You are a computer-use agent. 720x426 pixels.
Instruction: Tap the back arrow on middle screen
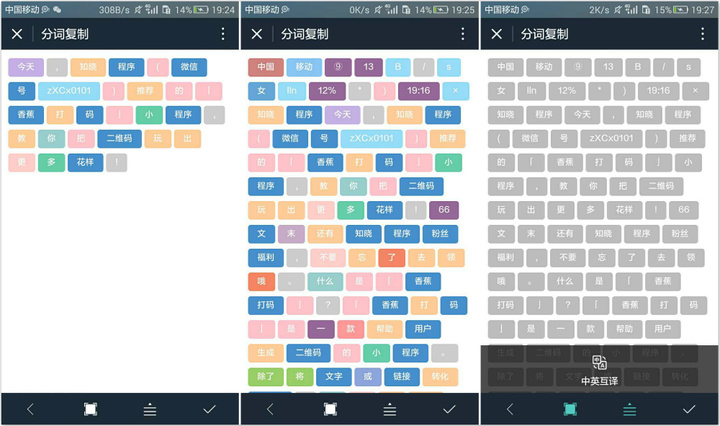point(270,409)
